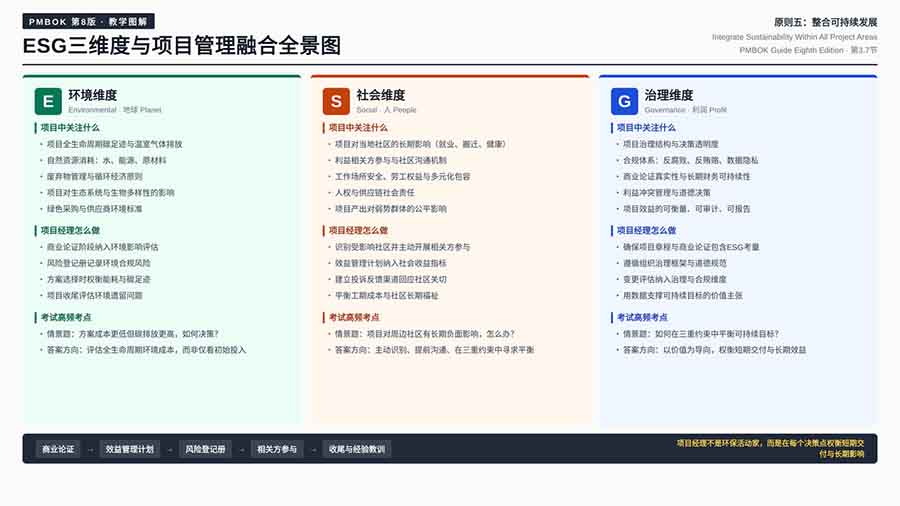900x506 pixels.
Task: Click the yellow note 项目经理不是环保活动家
Action: pos(770,448)
